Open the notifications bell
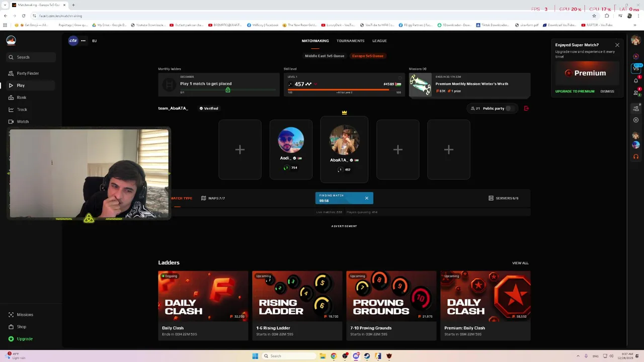 click(x=636, y=80)
